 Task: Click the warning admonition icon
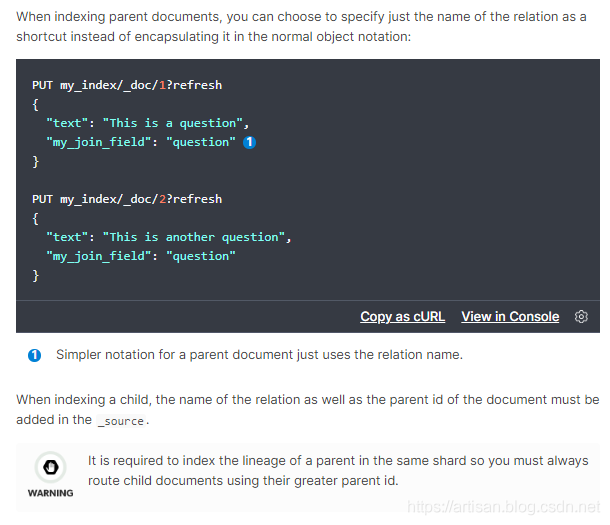coord(49,467)
